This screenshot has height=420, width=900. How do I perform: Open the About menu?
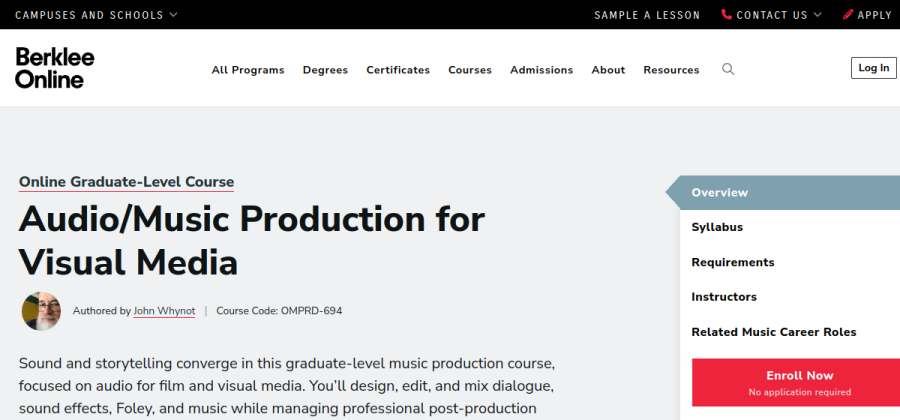608,70
